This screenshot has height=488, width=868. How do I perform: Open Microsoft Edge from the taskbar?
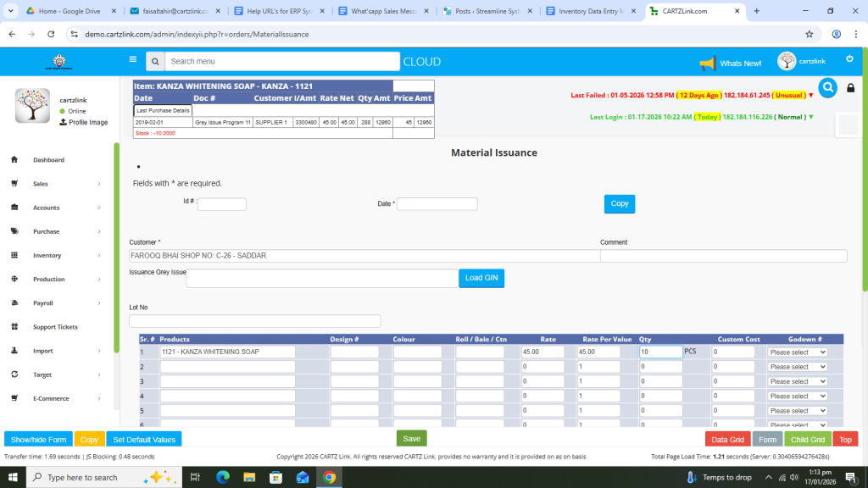point(223,477)
